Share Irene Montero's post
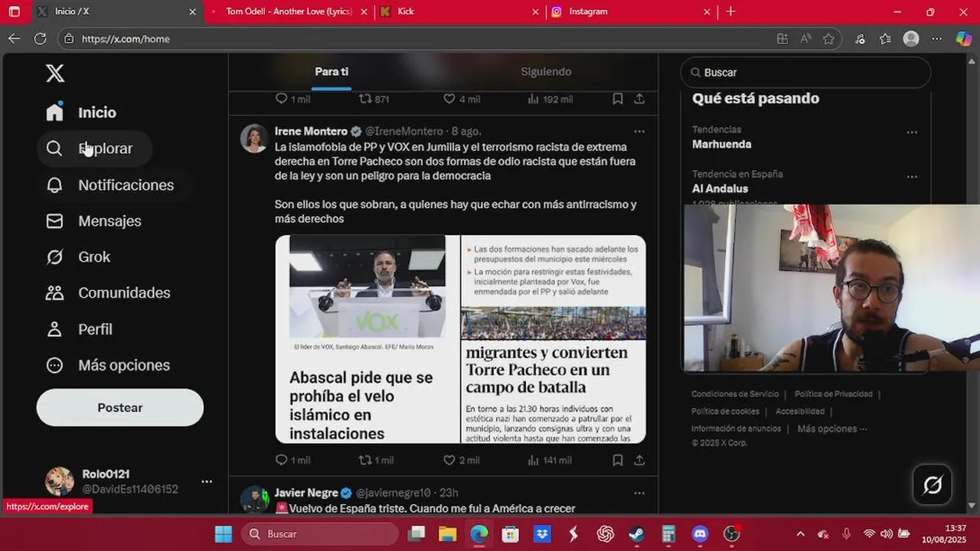 point(639,460)
